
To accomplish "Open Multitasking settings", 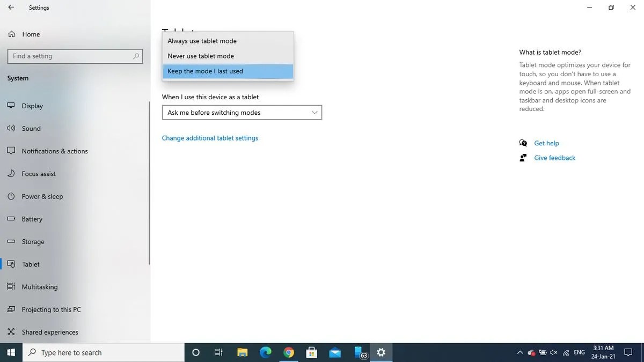I will (x=40, y=286).
